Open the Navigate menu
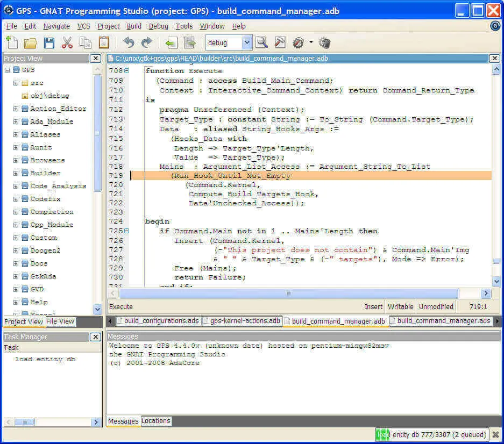 tap(56, 26)
